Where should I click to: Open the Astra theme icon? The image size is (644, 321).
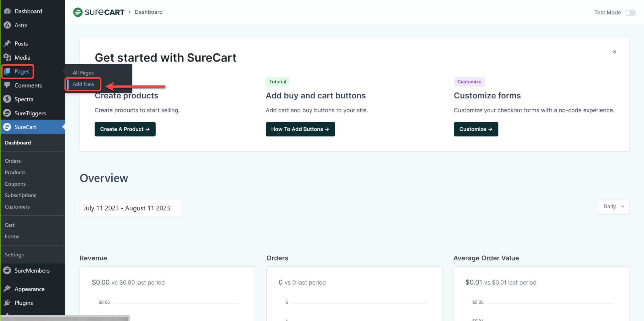click(x=8, y=25)
